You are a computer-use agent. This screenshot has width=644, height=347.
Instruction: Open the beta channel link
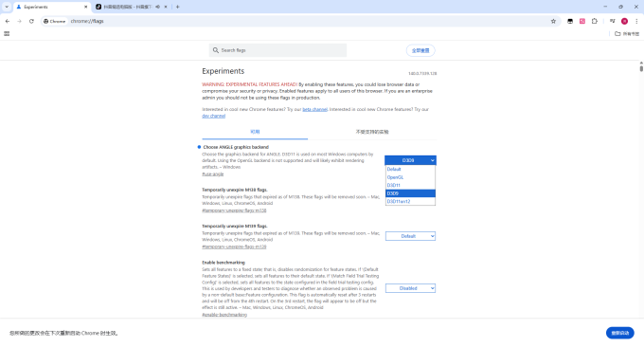[315, 109]
